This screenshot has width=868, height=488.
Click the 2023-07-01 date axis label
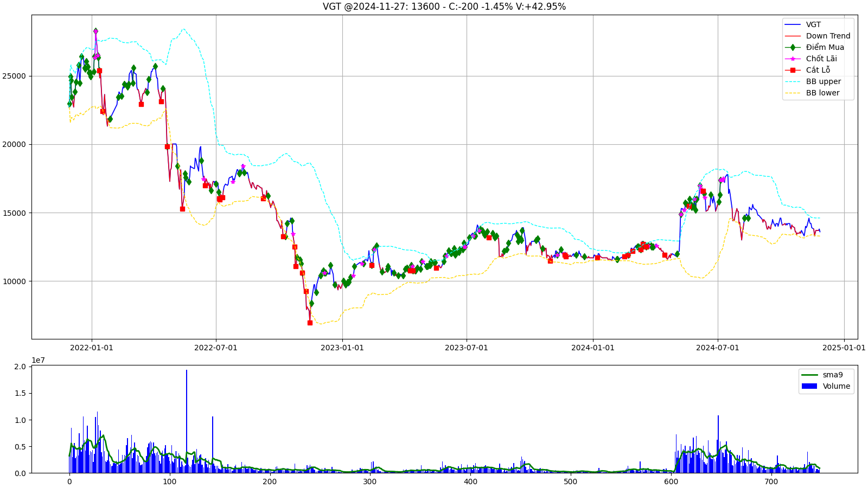(x=467, y=348)
